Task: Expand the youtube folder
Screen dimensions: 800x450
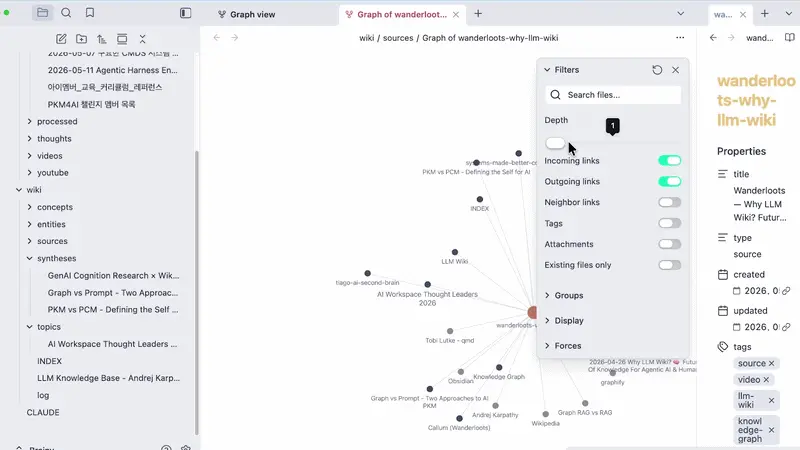Action: pyautogui.click(x=30, y=172)
